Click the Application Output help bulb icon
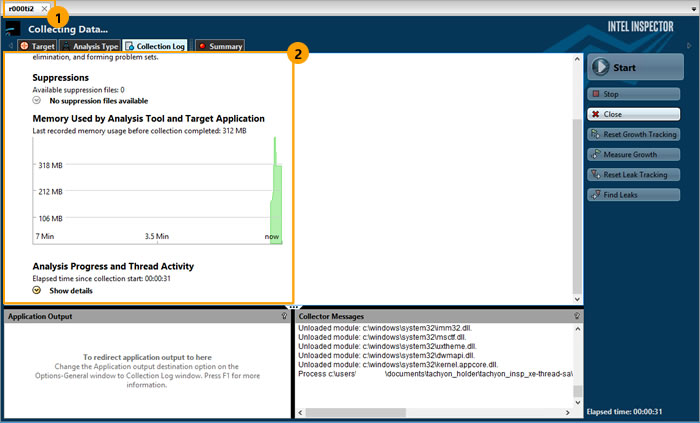Image resolution: width=700 pixels, height=423 pixels. click(284, 316)
